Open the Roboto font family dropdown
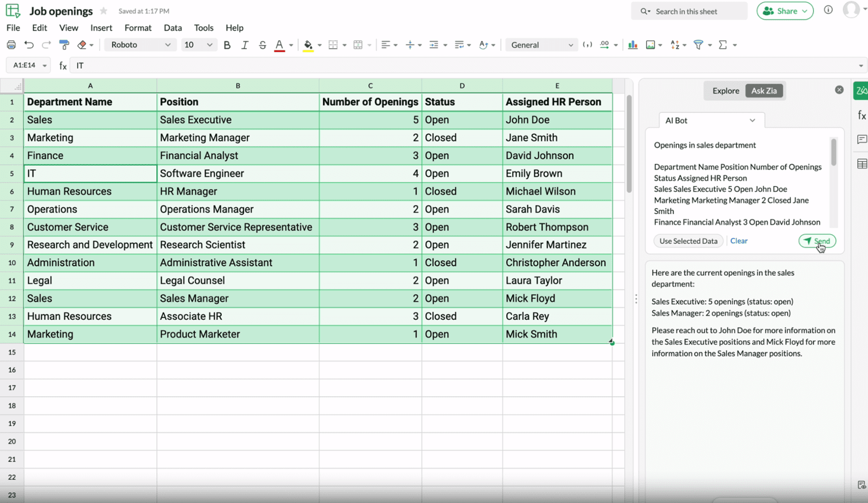The height and width of the screenshot is (503, 868). tap(139, 44)
